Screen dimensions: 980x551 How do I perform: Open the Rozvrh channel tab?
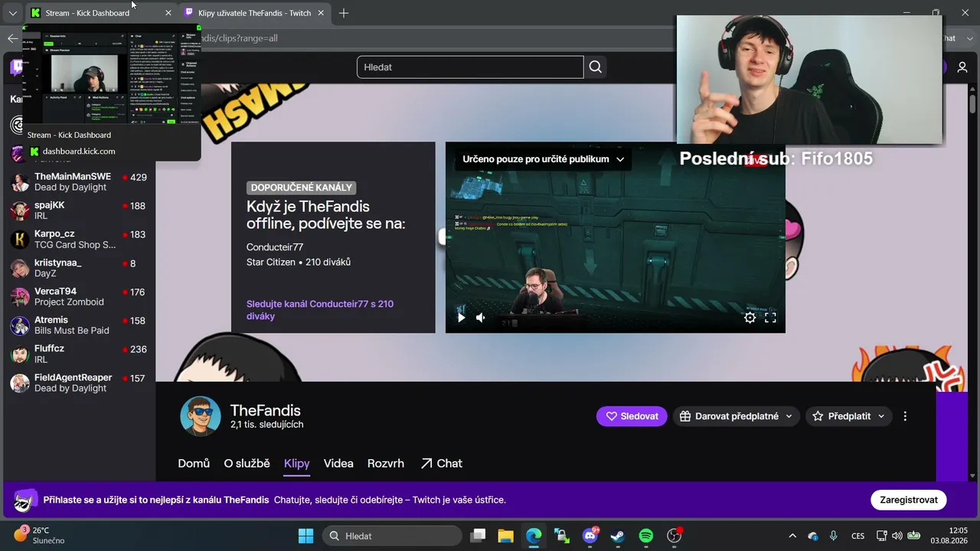coord(386,463)
